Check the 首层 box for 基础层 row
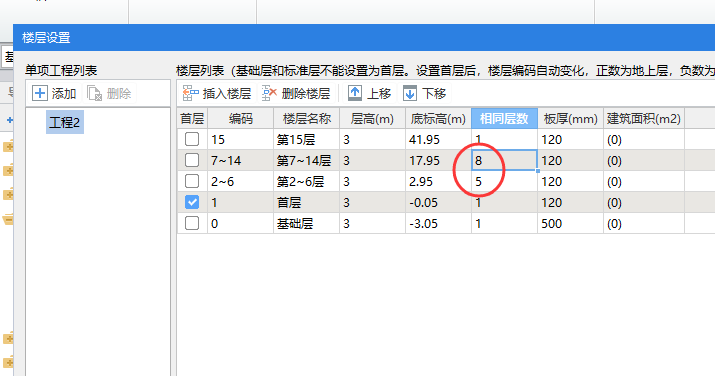Image resolution: width=715 pixels, height=376 pixels. pos(192,223)
